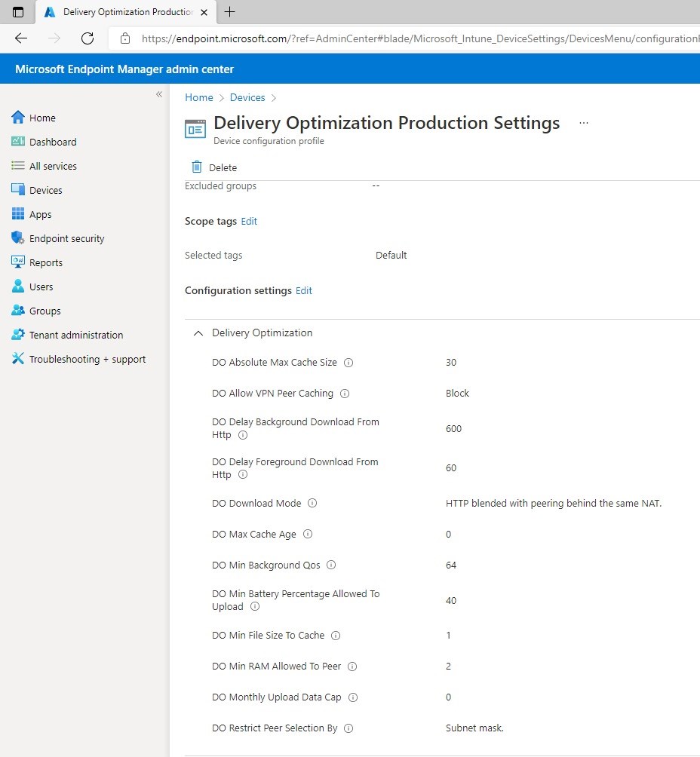Screen dimensions: 700x757
Task: Show info for DO Min Battery Percentage
Action: point(255,606)
